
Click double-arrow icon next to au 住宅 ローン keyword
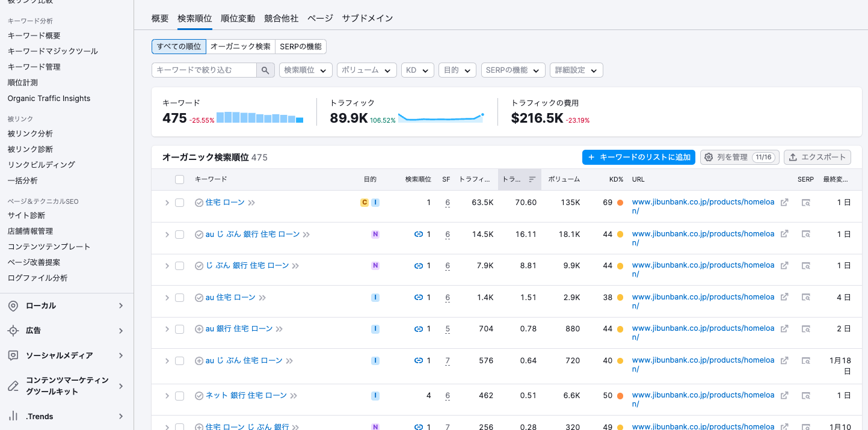262,297
